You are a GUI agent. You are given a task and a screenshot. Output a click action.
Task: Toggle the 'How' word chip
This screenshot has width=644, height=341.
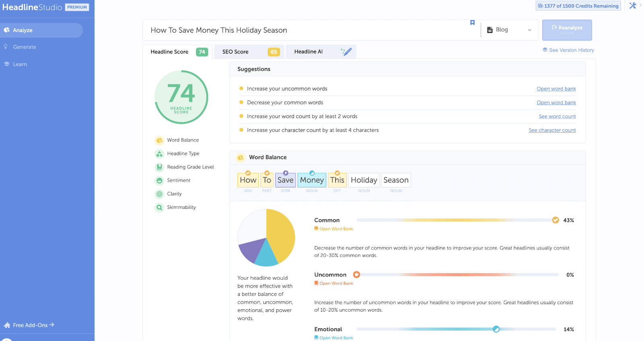[x=248, y=180]
